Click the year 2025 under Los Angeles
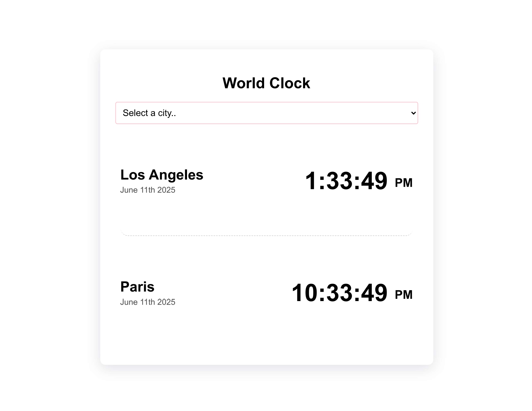This screenshot has height=411, width=532. (166, 190)
